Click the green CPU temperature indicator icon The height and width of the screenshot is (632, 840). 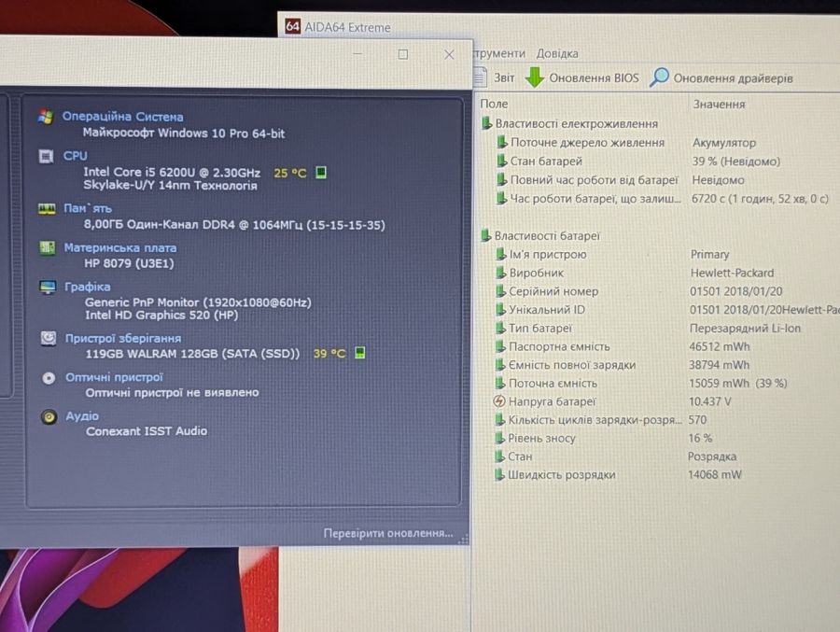(320, 172)
